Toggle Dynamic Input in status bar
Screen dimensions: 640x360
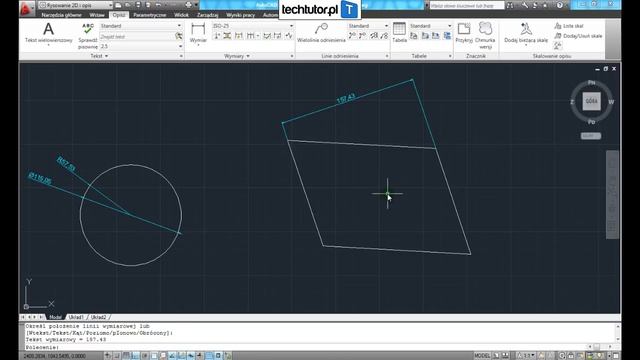pyautogui.click(x=191, y=356)
